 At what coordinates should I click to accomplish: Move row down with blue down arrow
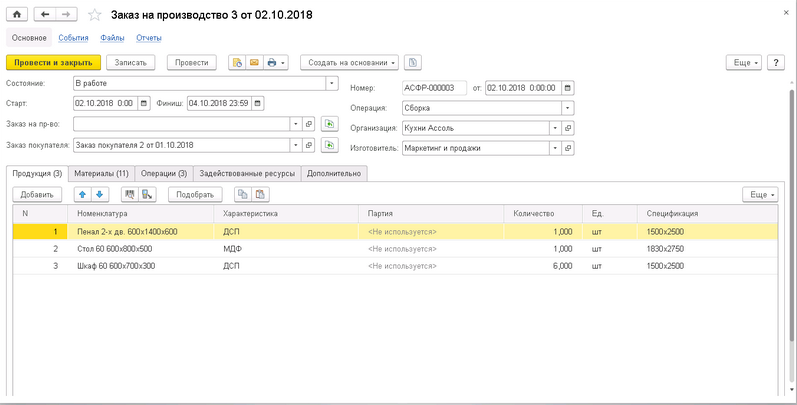99,194
